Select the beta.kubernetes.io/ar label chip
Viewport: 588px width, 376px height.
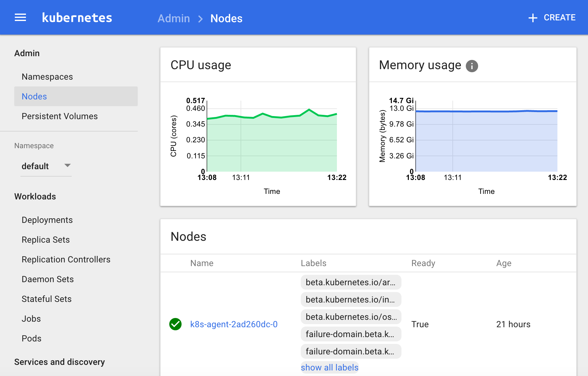(x=351, y=282)
